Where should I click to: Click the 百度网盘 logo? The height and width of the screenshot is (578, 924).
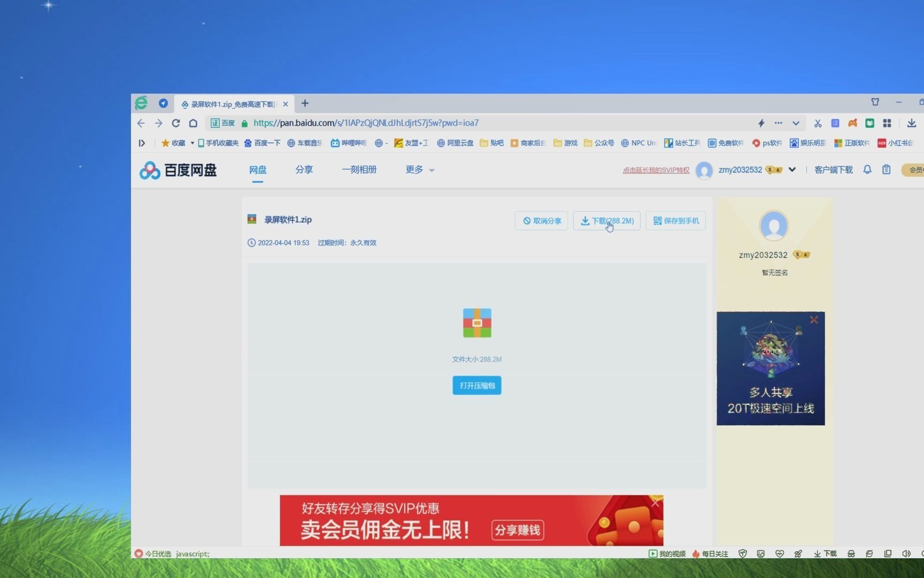[178, 170]
